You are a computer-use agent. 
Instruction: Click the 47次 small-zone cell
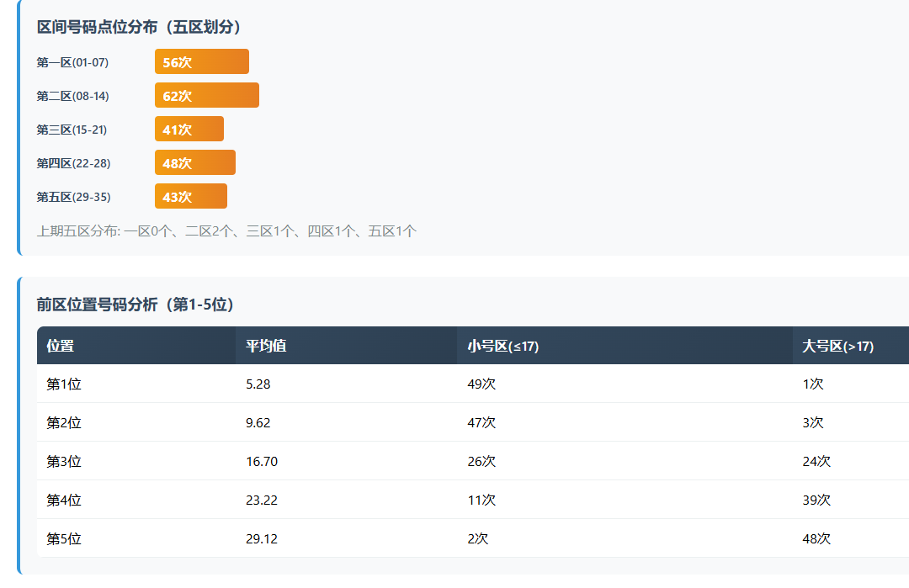point(481,422)
